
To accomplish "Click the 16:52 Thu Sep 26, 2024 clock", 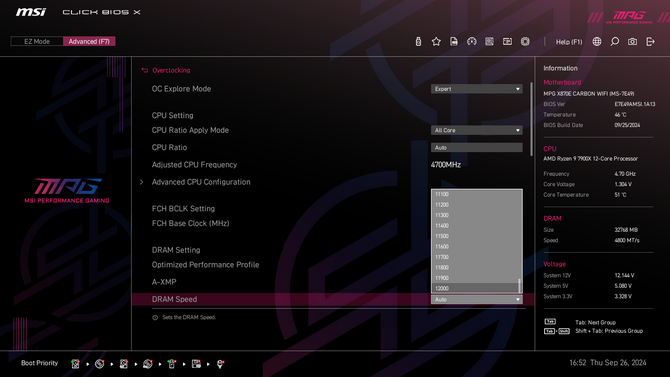I will tap(608, 363).
